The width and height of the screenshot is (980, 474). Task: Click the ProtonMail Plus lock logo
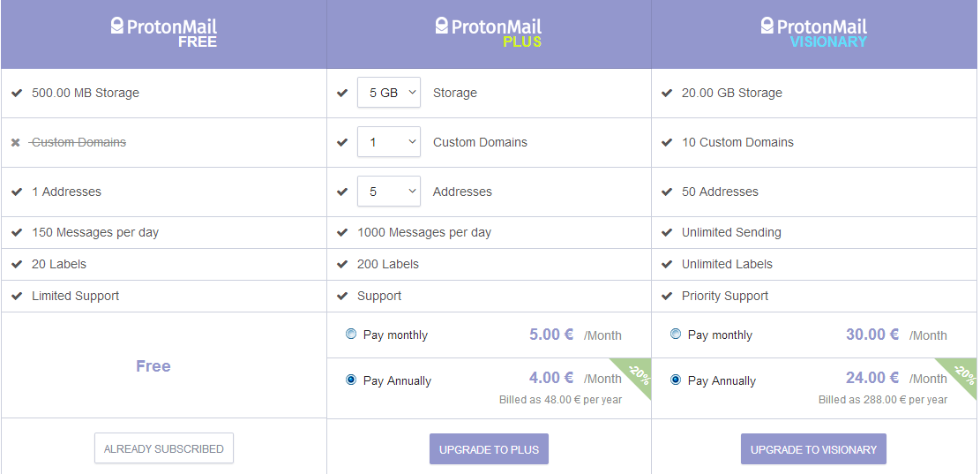pyautogui.click(x=442, y=26)
